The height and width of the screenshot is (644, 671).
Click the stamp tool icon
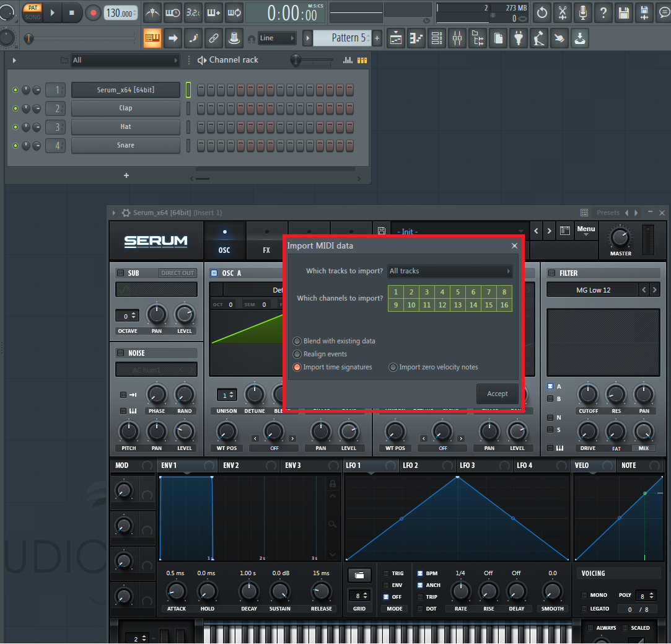click(234, 38)
